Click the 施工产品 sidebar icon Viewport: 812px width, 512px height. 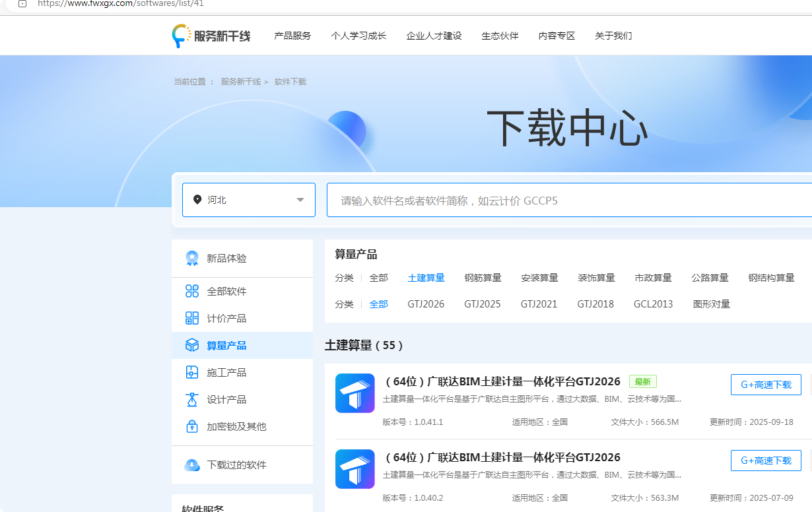coord(192,372)
